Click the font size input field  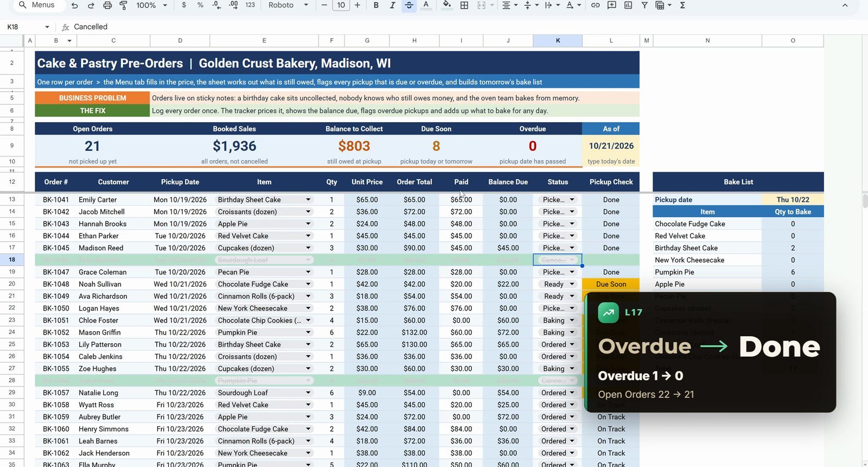click(341, 5)
